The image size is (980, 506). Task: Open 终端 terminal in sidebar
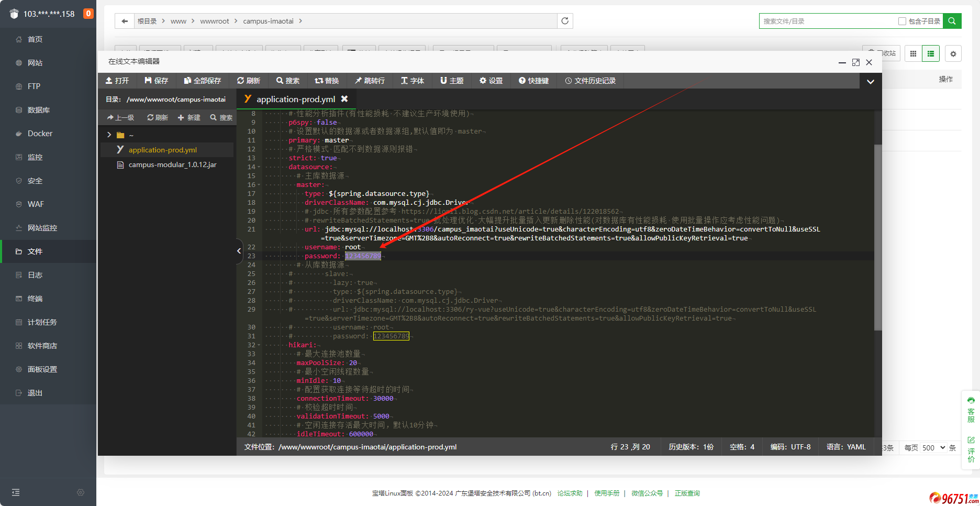tap(48, 299)
